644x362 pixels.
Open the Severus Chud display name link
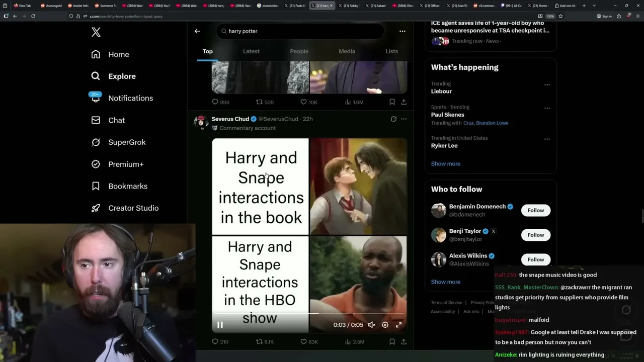(230, 119)
